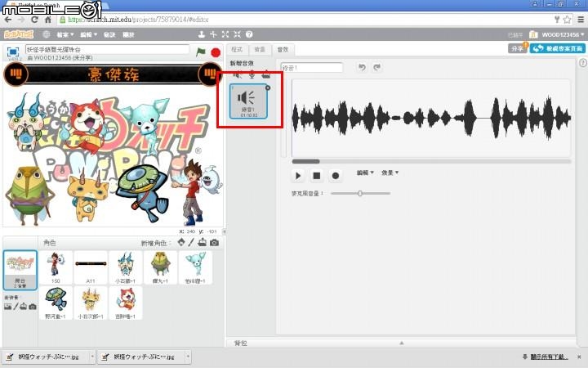The width and height of the screenshot is (588, 368).
Task: Open first download item's arrow menu
Action: click(x=92, y=356)
